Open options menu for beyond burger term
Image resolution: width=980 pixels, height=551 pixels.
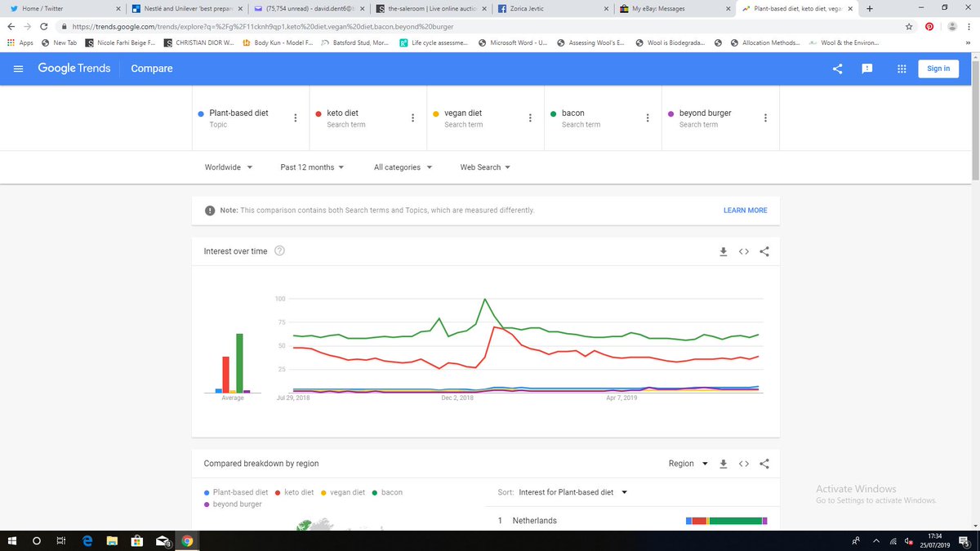(x=765, y=118)
